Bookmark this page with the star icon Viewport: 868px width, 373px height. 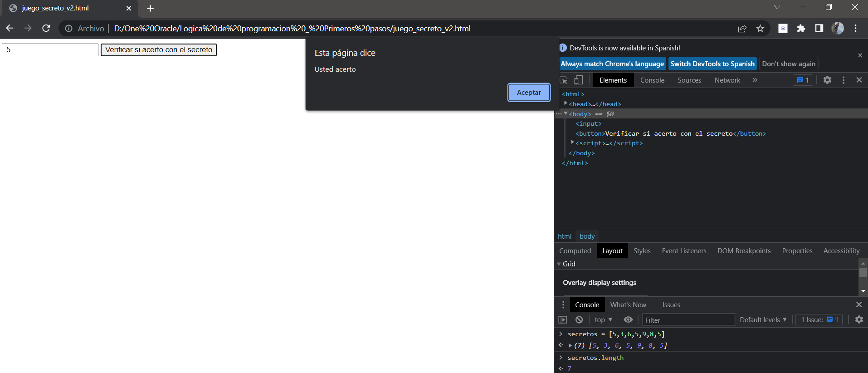tap(761, 29)
